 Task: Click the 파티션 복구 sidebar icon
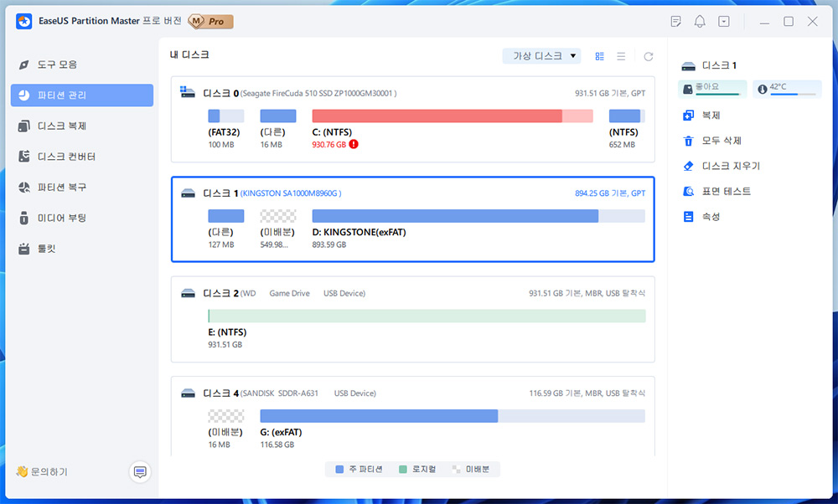pyautogui.click(x=24, y=188)
